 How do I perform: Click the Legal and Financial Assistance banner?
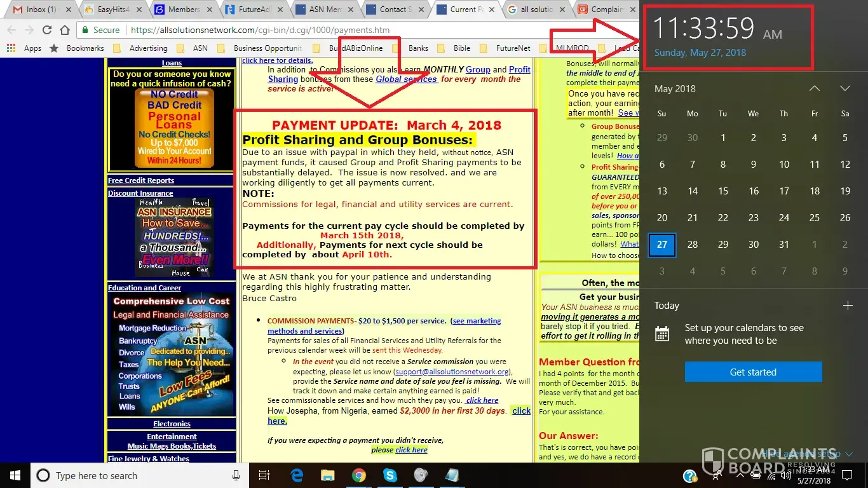pyautogui.click(x=172, y=354)
